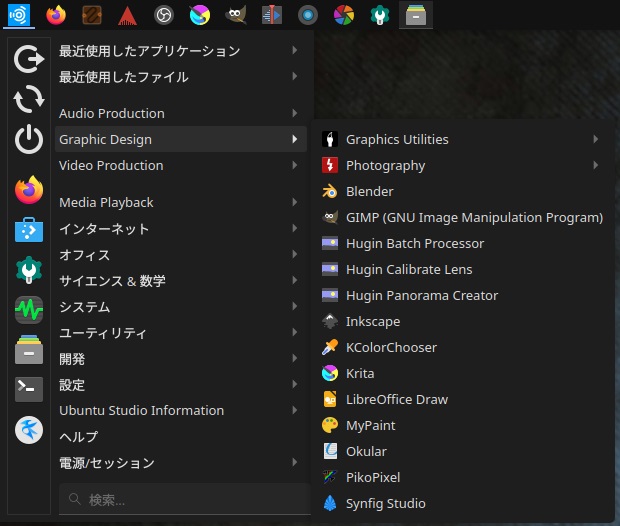Click the Synfig Studio icon
620x526 pixels.
pos(330,503)
